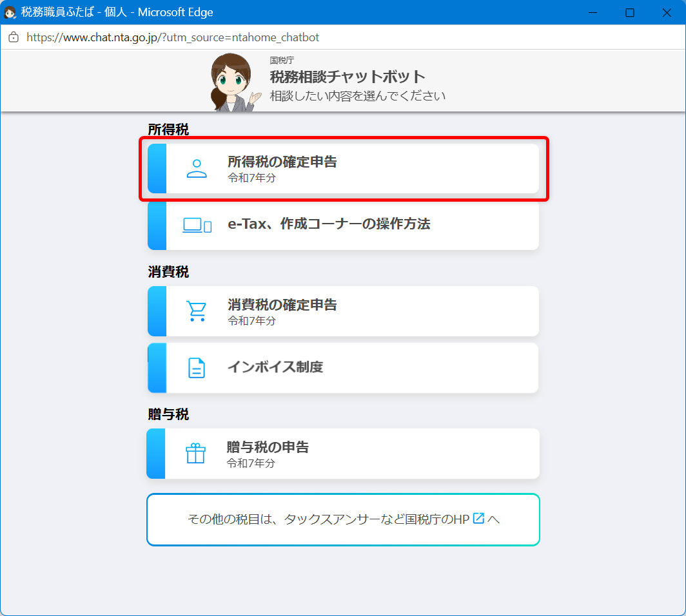This screenshot has width=686, height=616.
Task: Open the 所得税の確定申告 令和7年分 card
Action: tap(344, 169)
